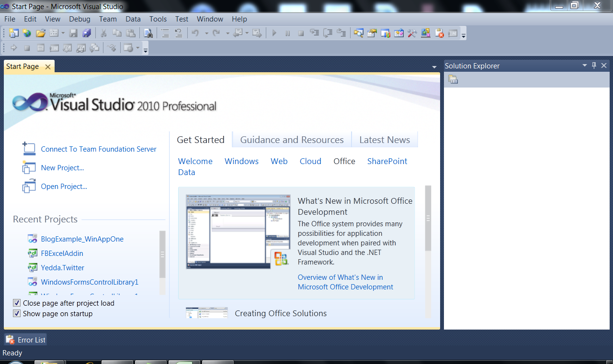The width and height of the screenshot is (613, 364).
Task: Click the Break All pause icon
Action: pyautogui.click(x=288, y=33)
